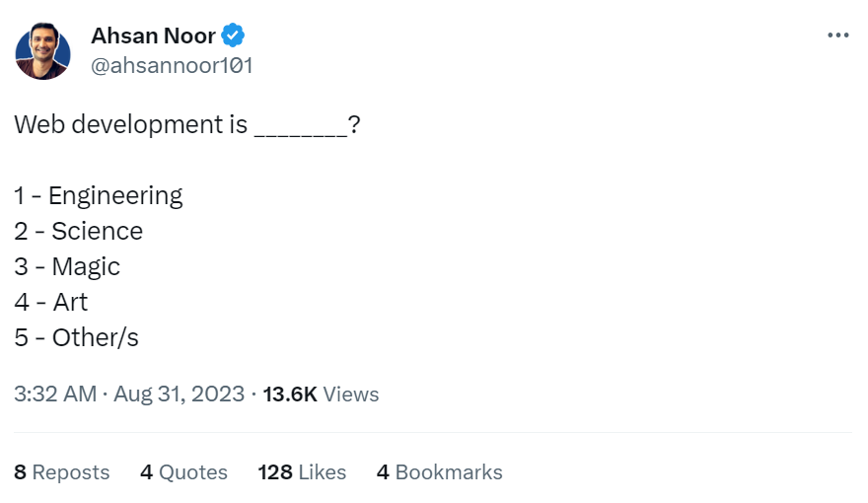This screenshot has width=868, height=503.
Task: View the 4 Quotes list
Action: click(x=183, y=472)
